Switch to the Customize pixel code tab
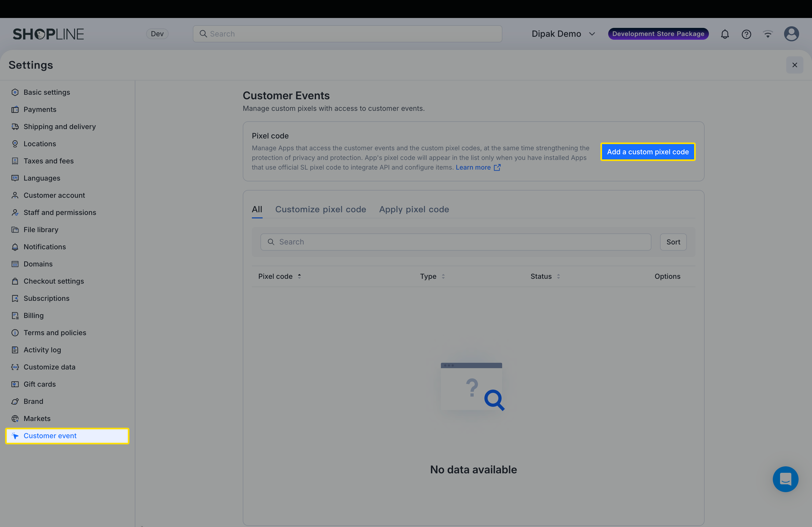The width and height of the screenshot is (812, 527). pos(321,209)
